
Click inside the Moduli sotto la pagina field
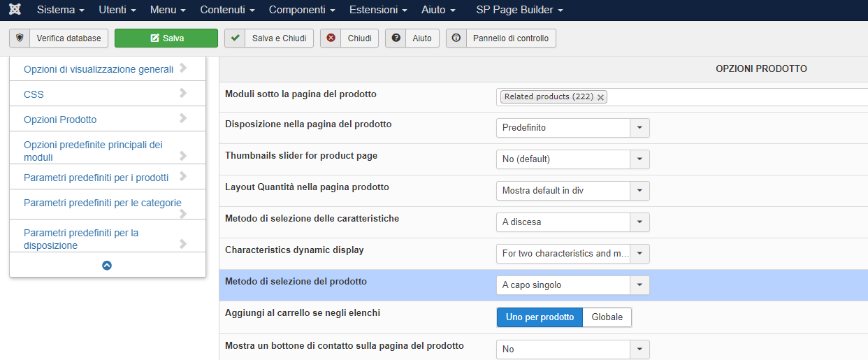(x=734, y=97)
